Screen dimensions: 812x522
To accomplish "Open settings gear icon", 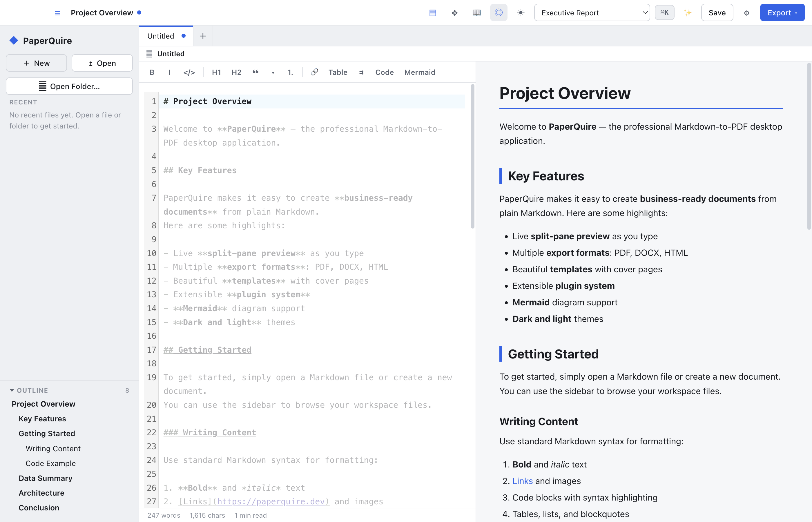I will tap(746, 13).
